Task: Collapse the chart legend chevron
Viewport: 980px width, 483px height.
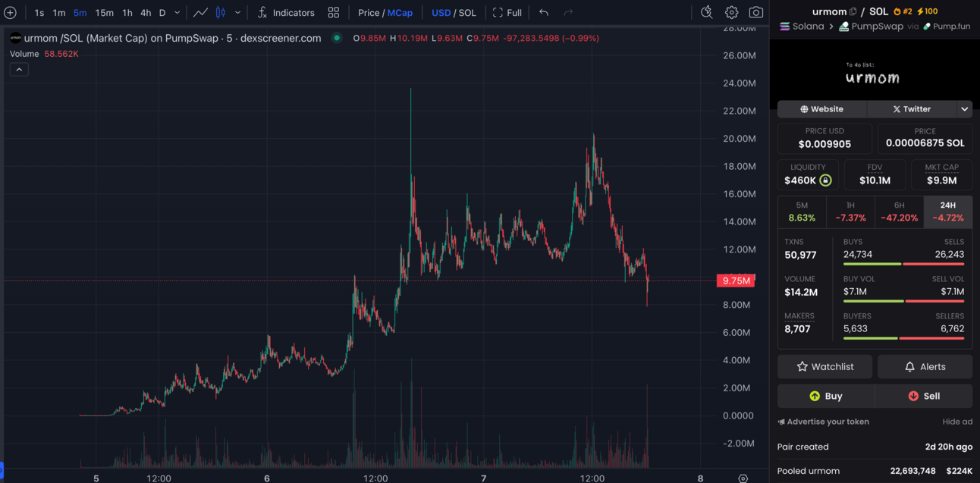Action: point(19,70)
